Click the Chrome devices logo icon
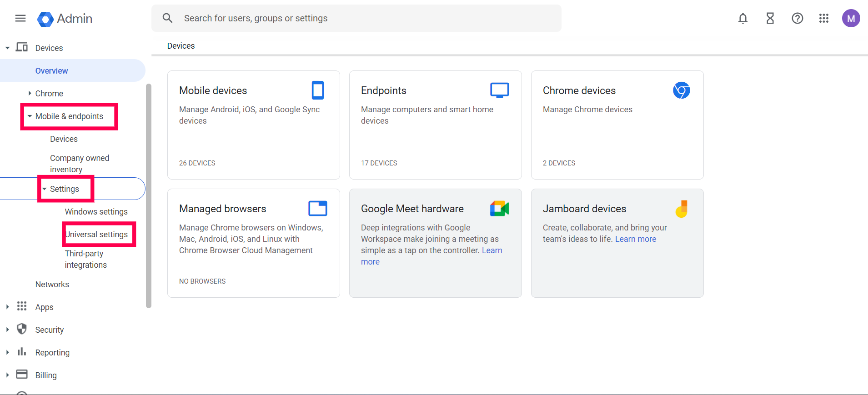The width and height of the screenshot is (868, 395). (681, 90)
